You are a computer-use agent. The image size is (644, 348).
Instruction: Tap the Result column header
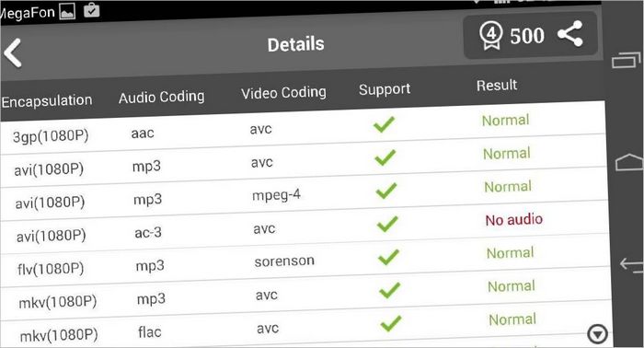coord(497,85)
